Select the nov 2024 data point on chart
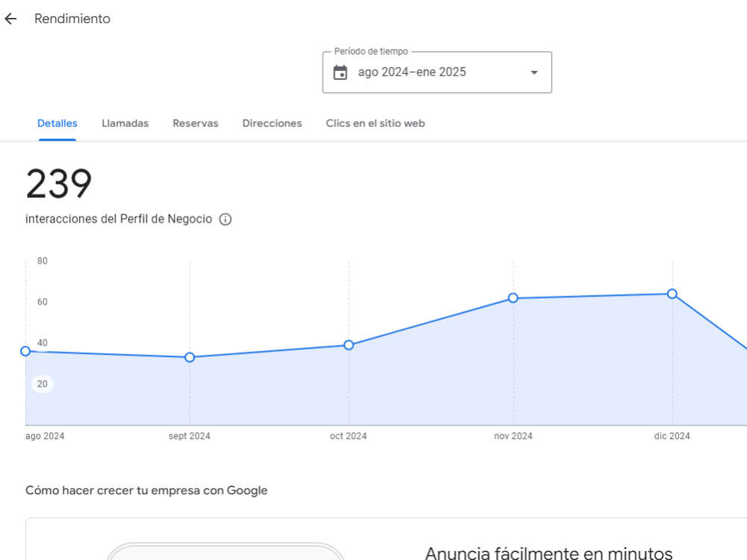 tap(513, 298)
